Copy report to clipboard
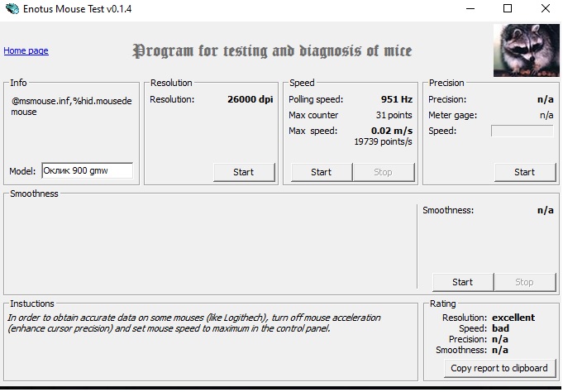Screen dimensions: 563x392 [499, 368]
